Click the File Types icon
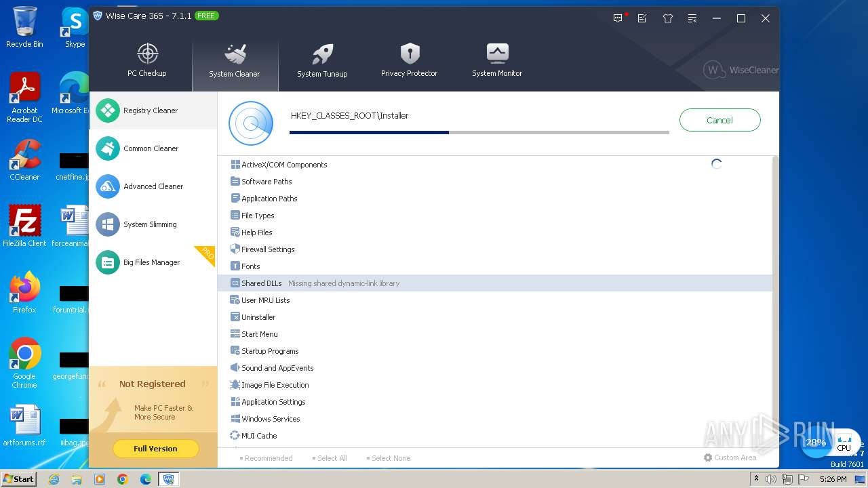This screenshot has height=488, width=868. 235,216
